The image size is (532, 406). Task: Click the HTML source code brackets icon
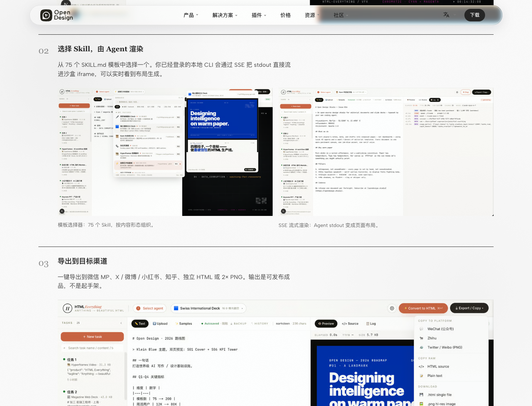tap(421, 367)
